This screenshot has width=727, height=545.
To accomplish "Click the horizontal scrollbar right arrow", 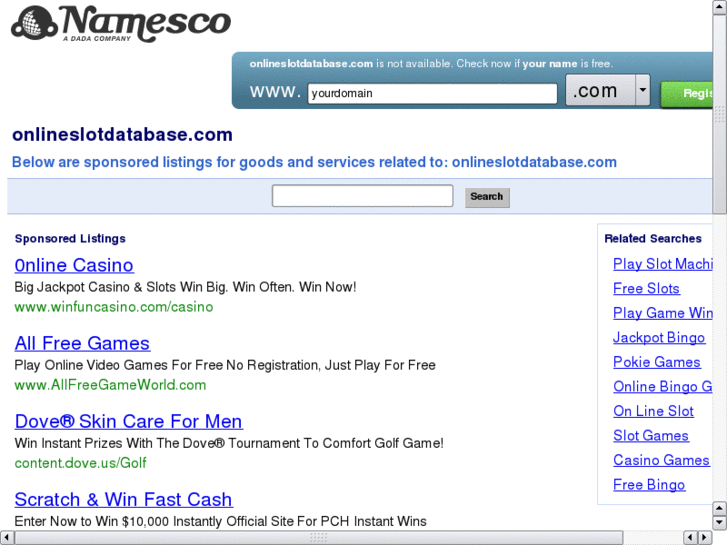I will (x=705, y=538).
